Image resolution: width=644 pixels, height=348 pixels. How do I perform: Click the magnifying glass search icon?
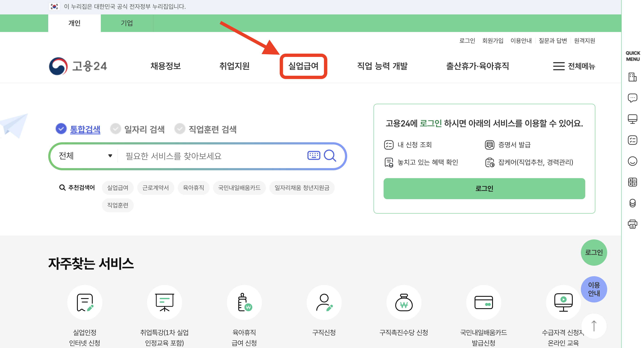pyautogui.click(x=330, y=156)
